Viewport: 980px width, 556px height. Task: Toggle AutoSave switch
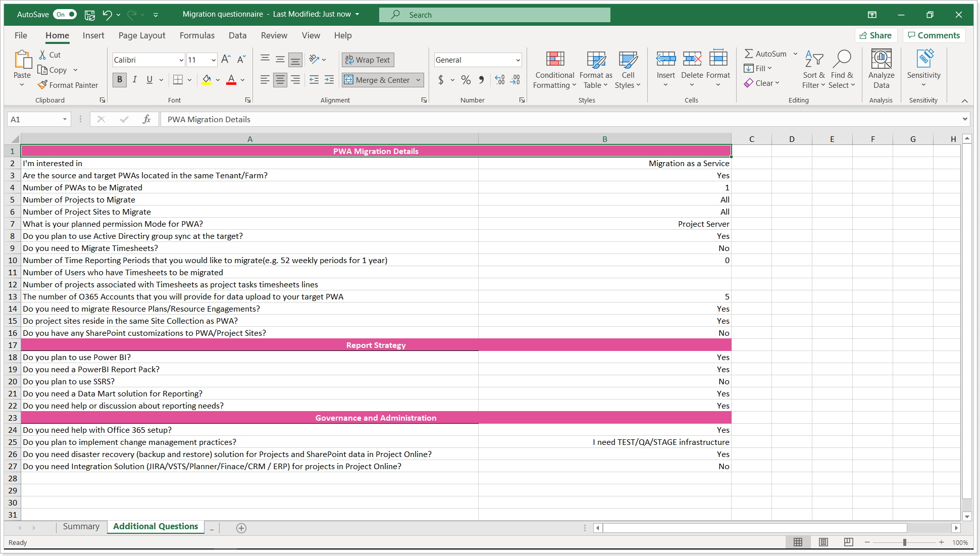[x=65, y=15]
